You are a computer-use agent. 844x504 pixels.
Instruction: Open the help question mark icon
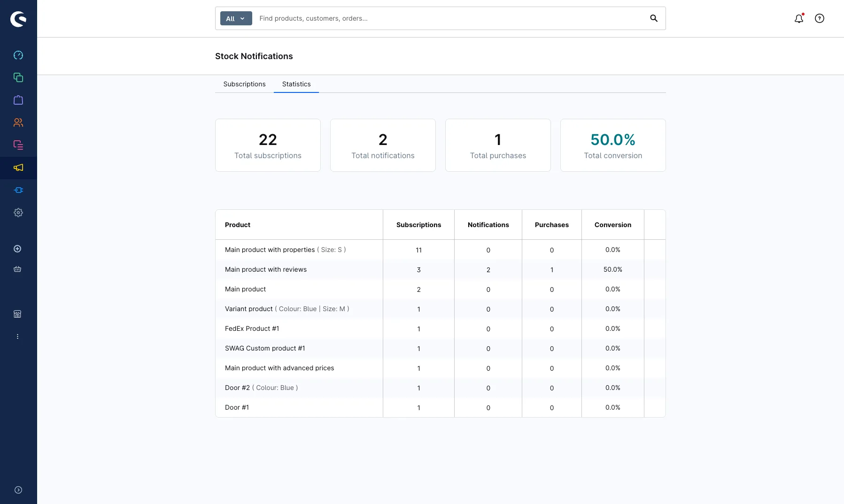point(820,18)
